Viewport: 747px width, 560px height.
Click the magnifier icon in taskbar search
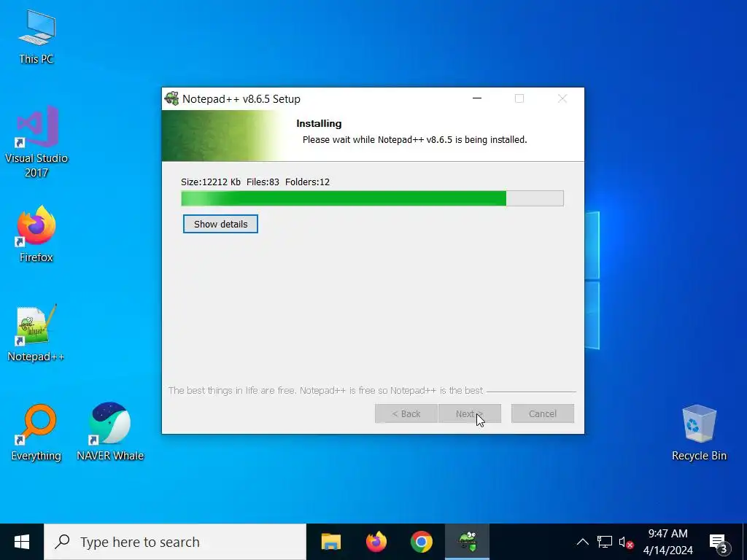pos(63,542)
